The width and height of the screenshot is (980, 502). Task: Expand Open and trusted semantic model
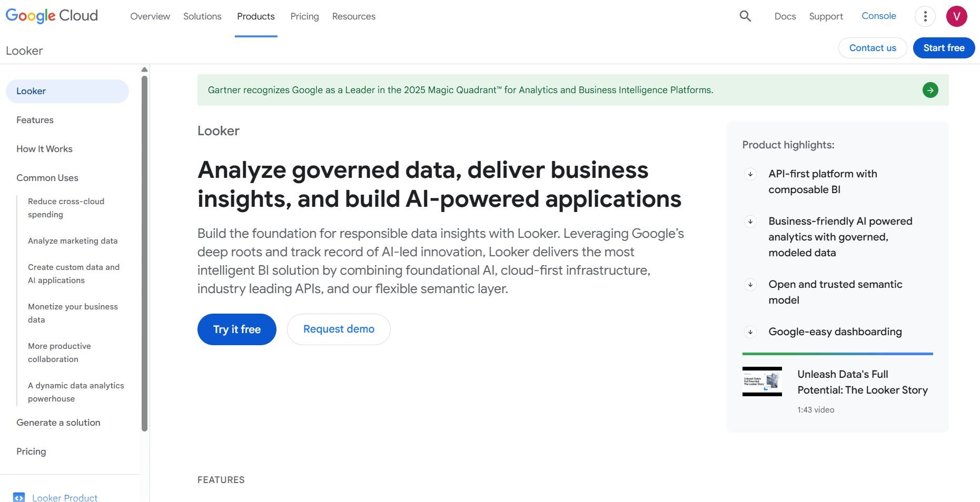pyautogui.click(x=835, y=292)
